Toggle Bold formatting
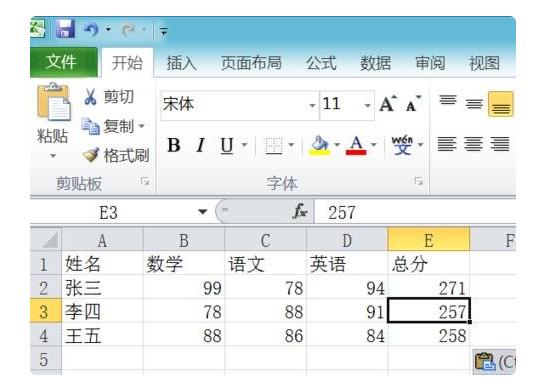 (174, 145)
